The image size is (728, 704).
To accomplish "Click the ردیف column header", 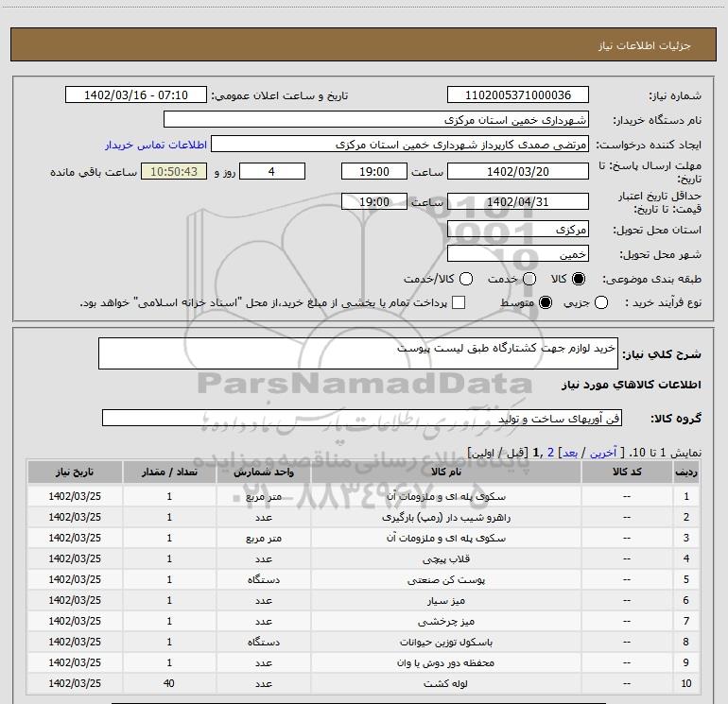I will 686,472.
